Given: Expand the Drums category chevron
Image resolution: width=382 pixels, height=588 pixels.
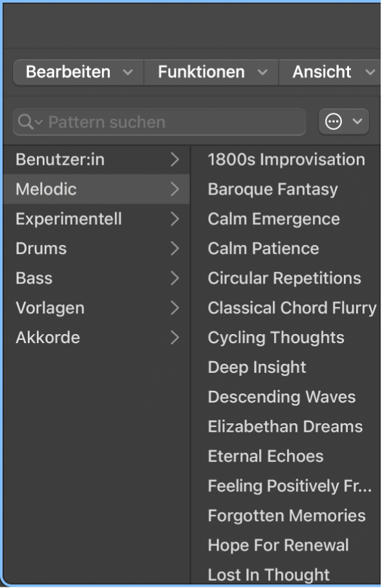Looking at the screenshot, I should pos(174,248).
